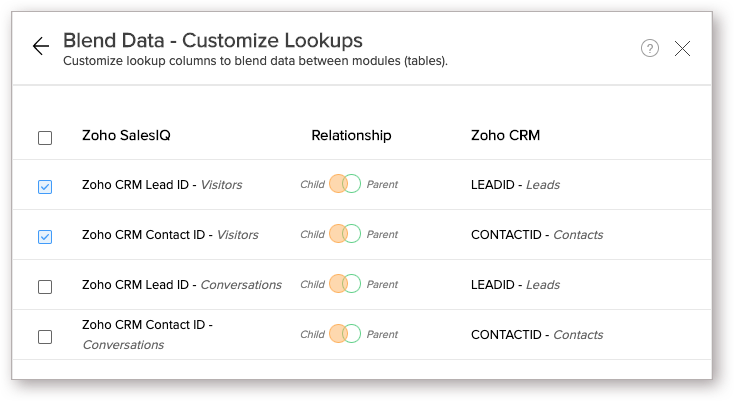This screenshot has height=401, width=734.
Task: Toggle relationship for Contact ID - Visitors row
Action: [345, 234]
